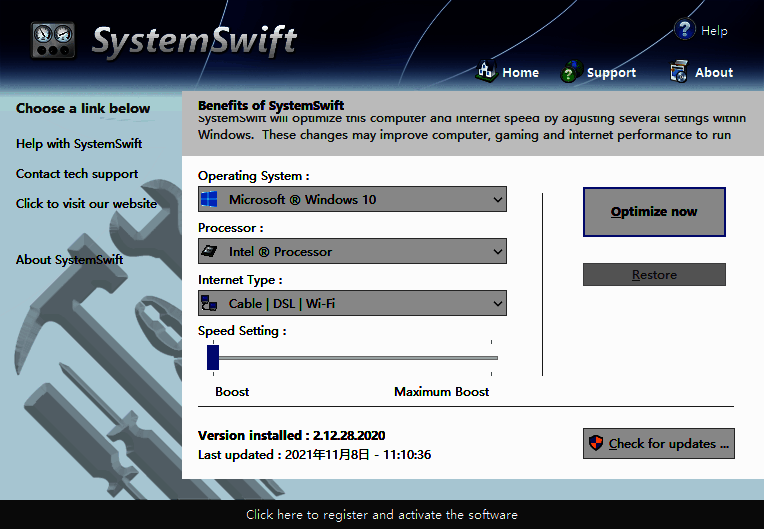Click the Operating System label
Image resolution: width=764 pixels, height=529 pixels.
[x=253, y=176]
